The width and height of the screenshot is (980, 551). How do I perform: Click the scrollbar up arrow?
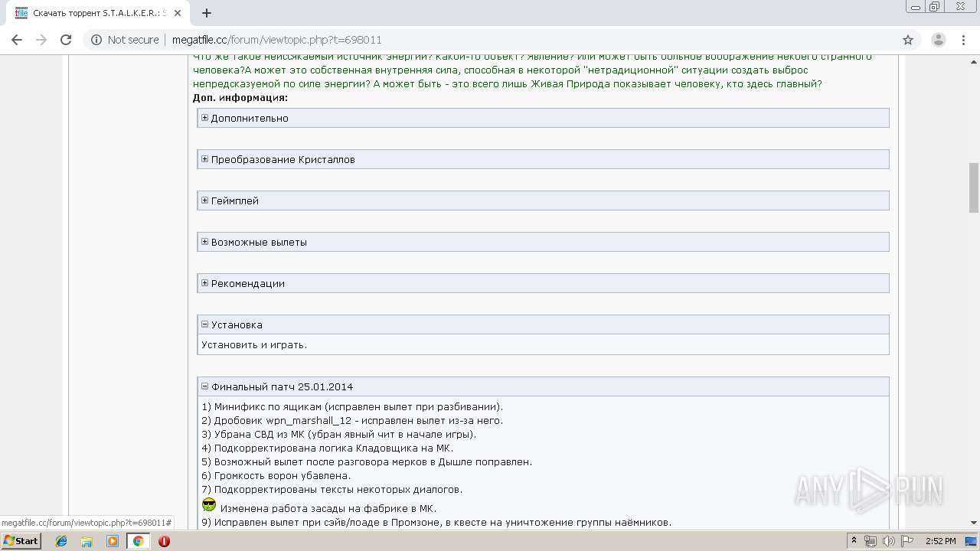click(974, 60)
